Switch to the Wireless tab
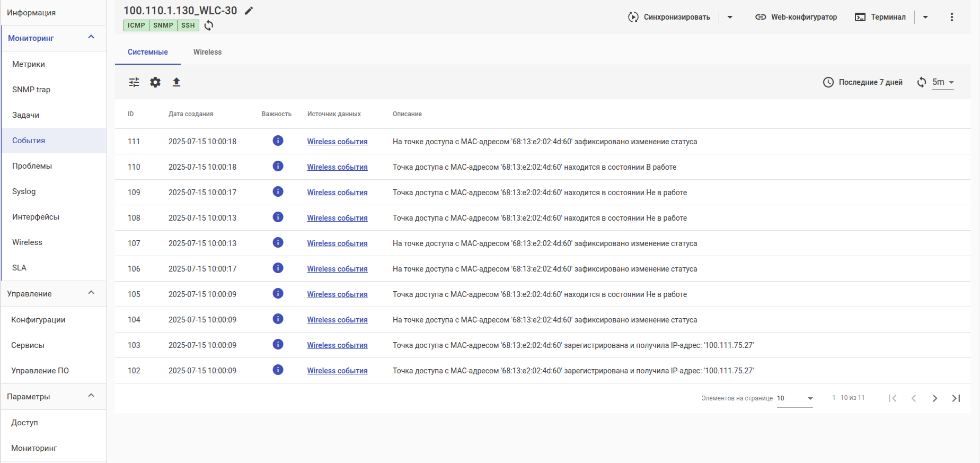 [207, 52]
